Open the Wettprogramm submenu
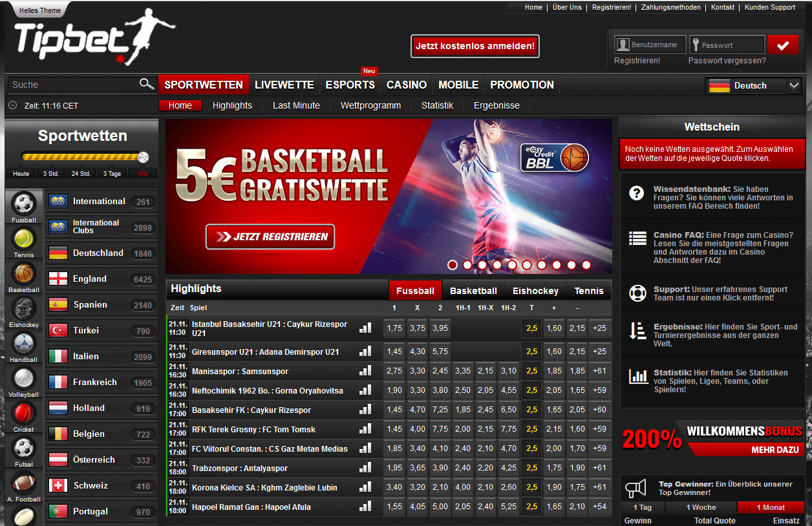Viewport: 812px width, 526px height. (x=370, y=105)
